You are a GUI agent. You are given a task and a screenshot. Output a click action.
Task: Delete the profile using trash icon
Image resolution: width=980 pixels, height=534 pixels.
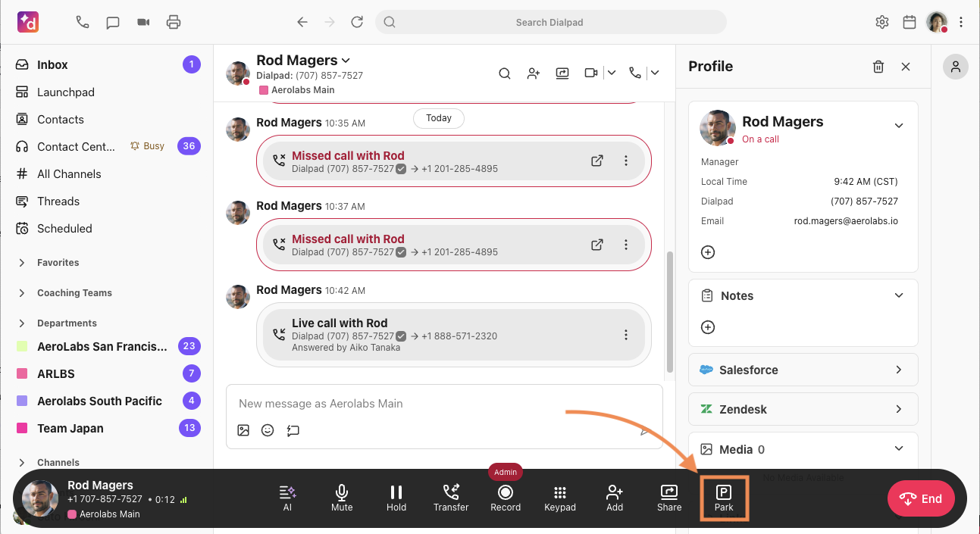878,67
